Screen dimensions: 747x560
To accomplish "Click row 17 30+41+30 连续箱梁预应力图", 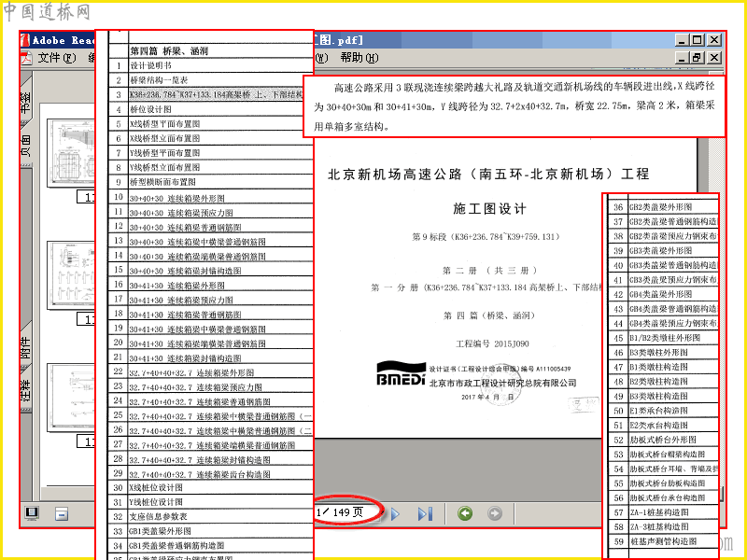I will pos(211,299).
